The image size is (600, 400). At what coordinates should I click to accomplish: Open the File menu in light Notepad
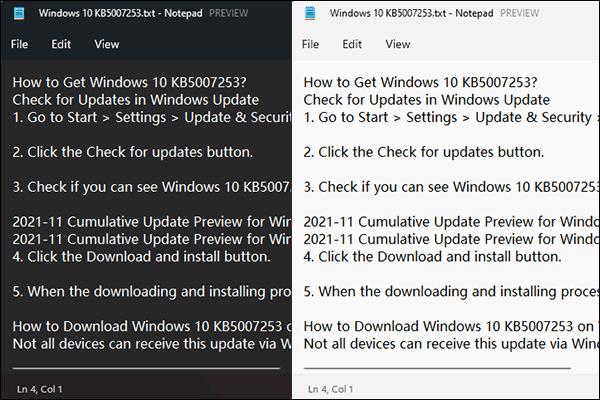point(310,44)
